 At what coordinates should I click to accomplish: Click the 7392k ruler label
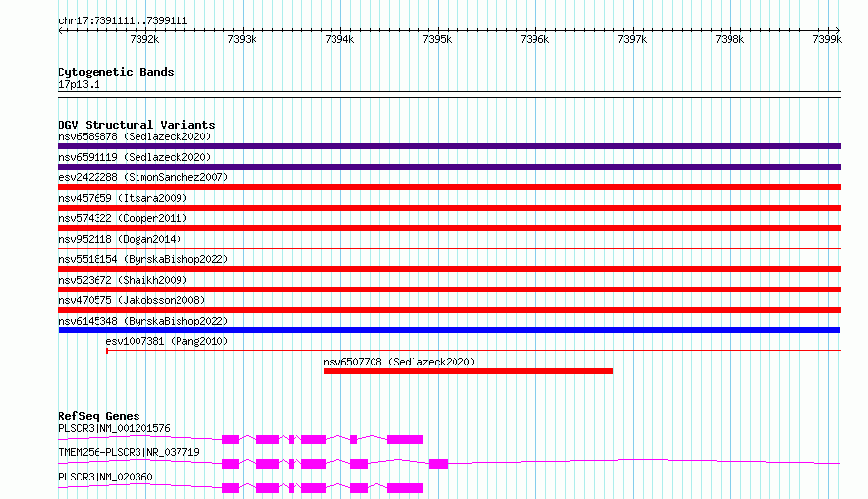pos(144,39)
